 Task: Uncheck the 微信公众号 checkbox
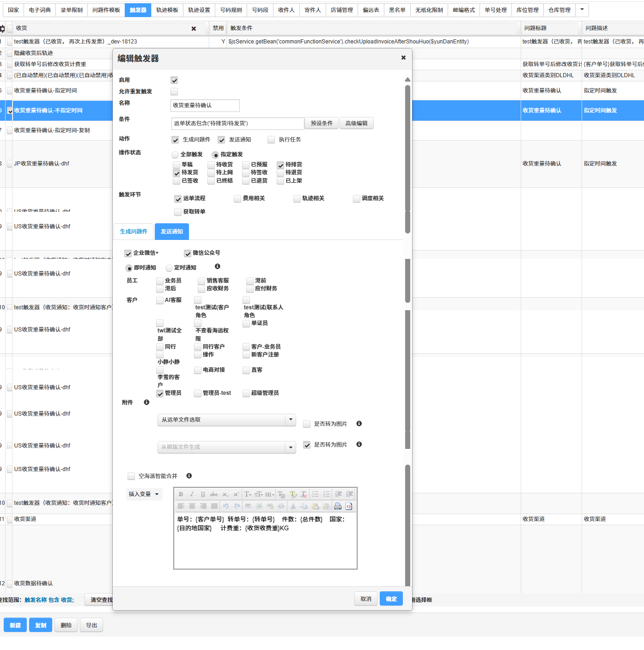[188, 253]
